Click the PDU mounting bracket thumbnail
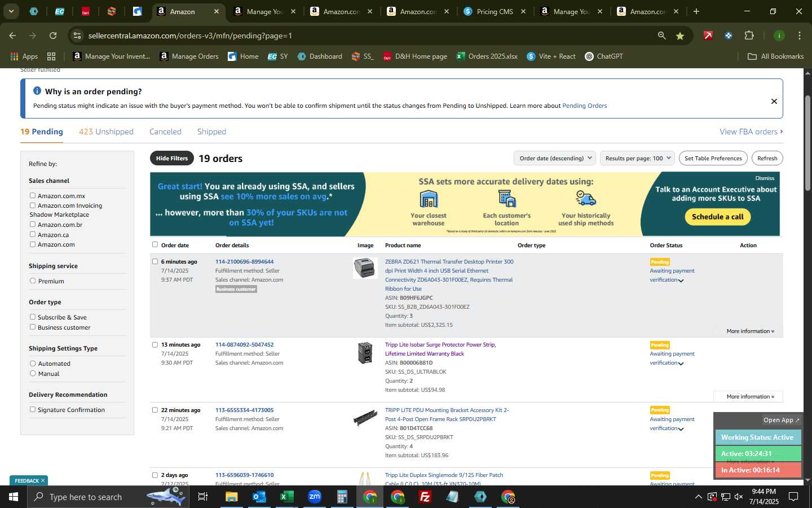Screen dimensions: 812x508 point(365,418)
